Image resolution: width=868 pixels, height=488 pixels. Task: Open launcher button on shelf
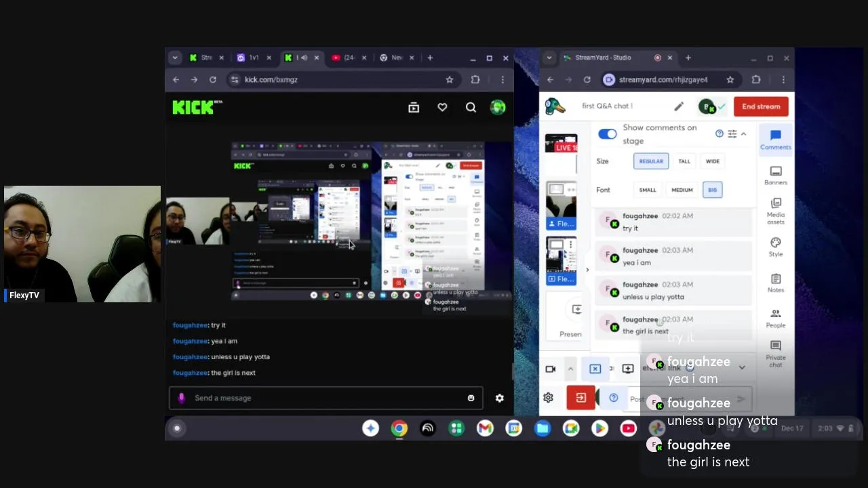click(x=177, y=428)
